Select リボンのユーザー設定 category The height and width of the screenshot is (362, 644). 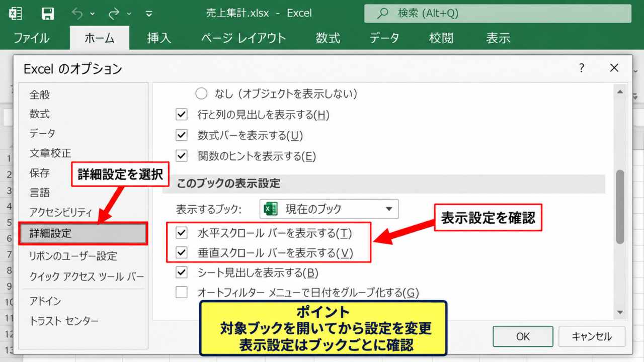84,256
